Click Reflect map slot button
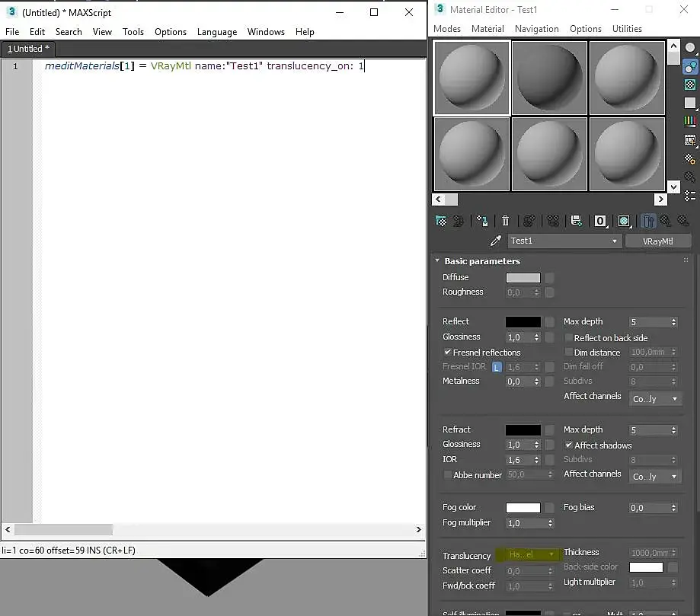This screenshot has width=700, height=616. (x=549, y=322)
